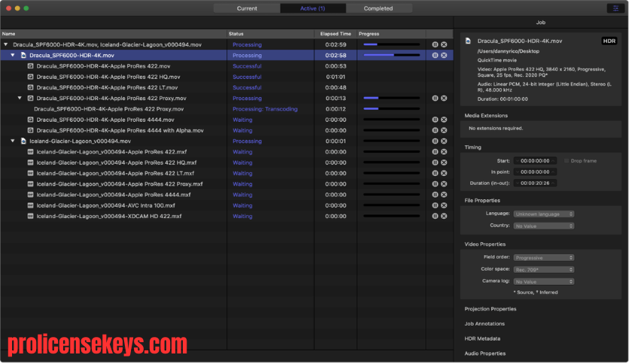Open the Camera log dropdown
This screenshot has width=629, height=364.
543,282
